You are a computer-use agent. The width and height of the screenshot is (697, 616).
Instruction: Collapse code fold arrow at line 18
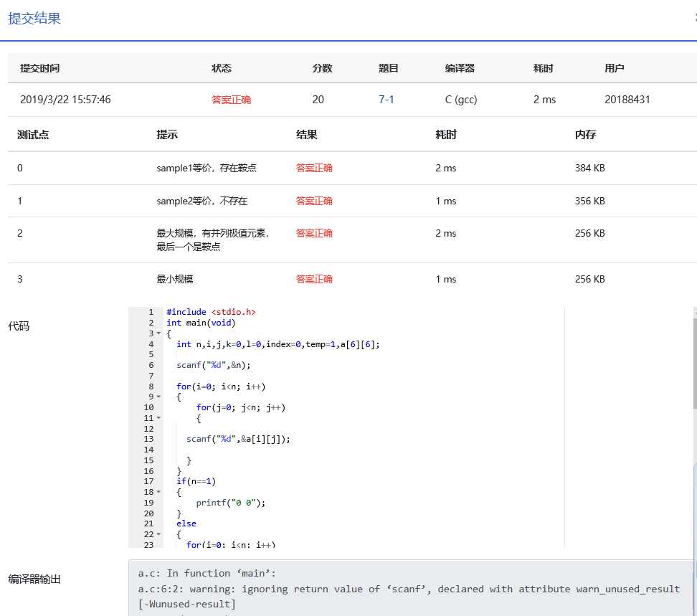click(x=158, y=492)
